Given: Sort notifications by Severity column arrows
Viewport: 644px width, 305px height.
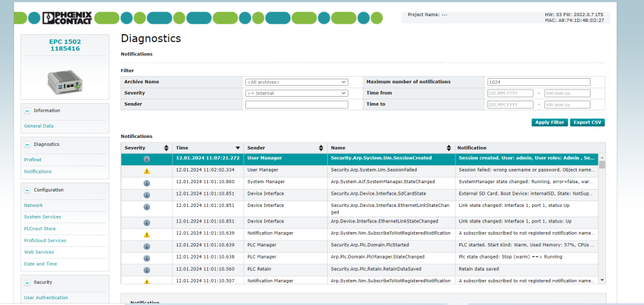Looking at the screenshot, I should (166, 148).
